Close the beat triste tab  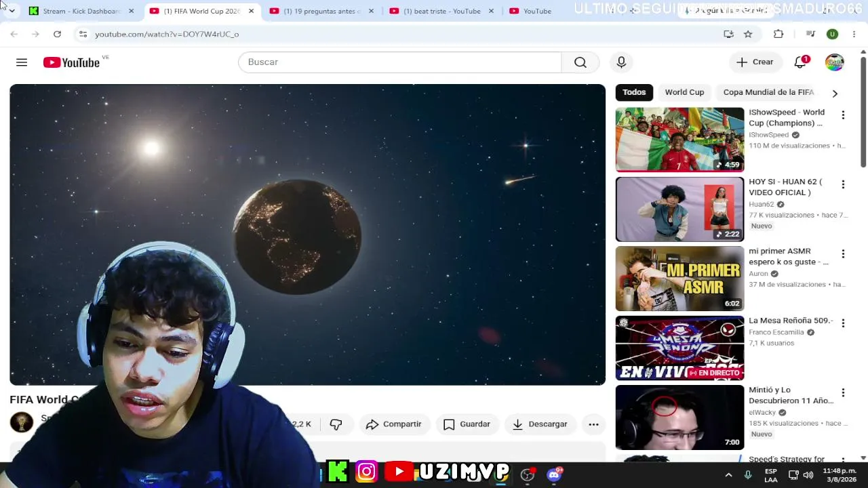point(491,11)
